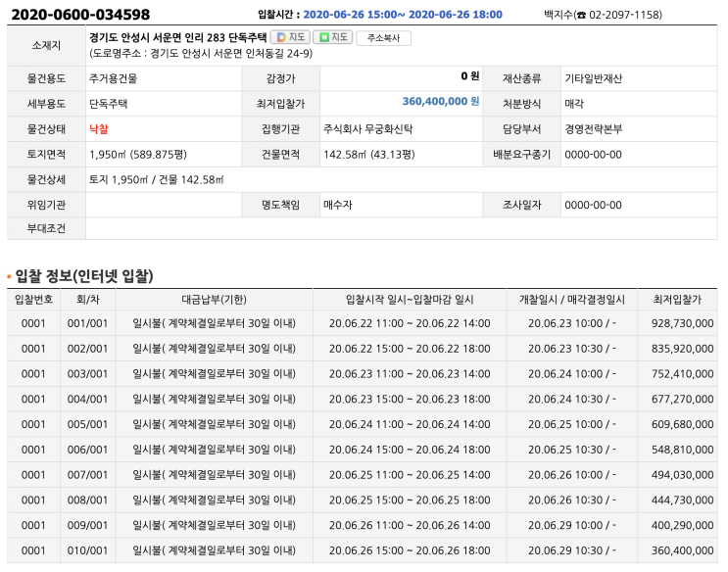Viewport: 728px width, 572px height.
Task: Select price 928,730,000 in first round
Action: coord(683,323)
